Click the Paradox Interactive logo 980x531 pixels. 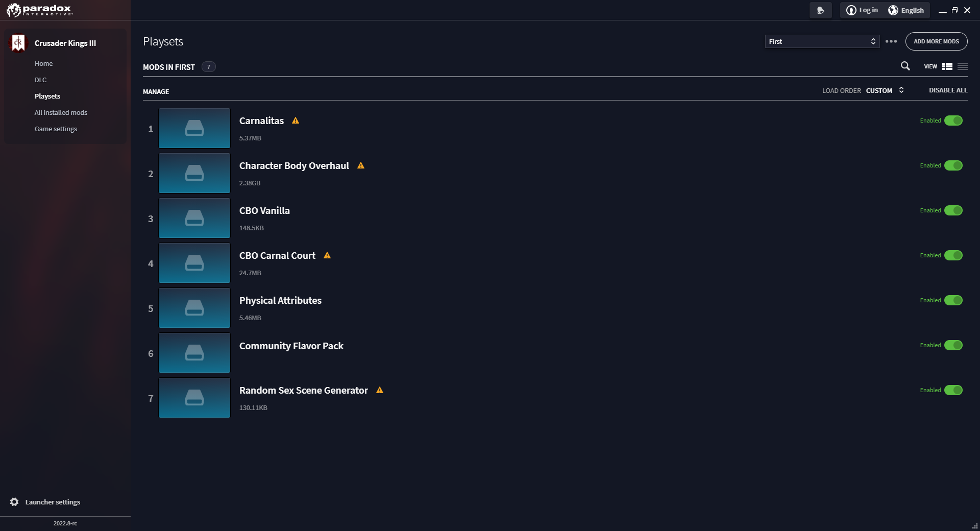(39, 10)
